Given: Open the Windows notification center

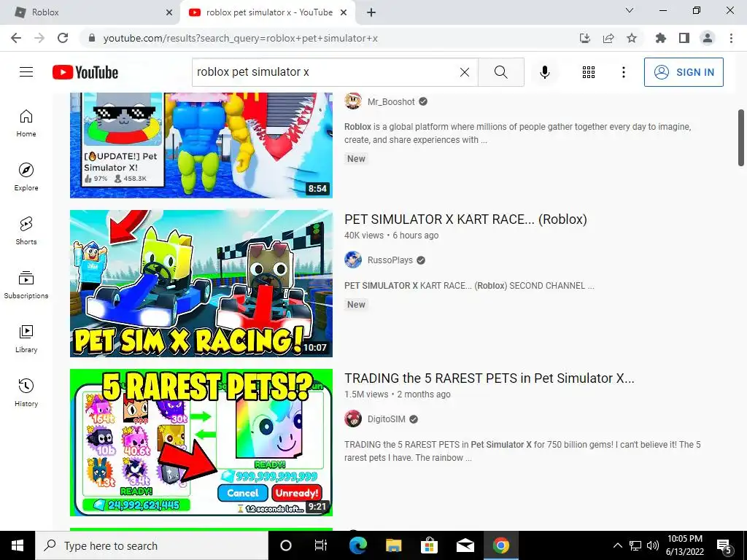Looking at the screenshot, I should [724, 546].
